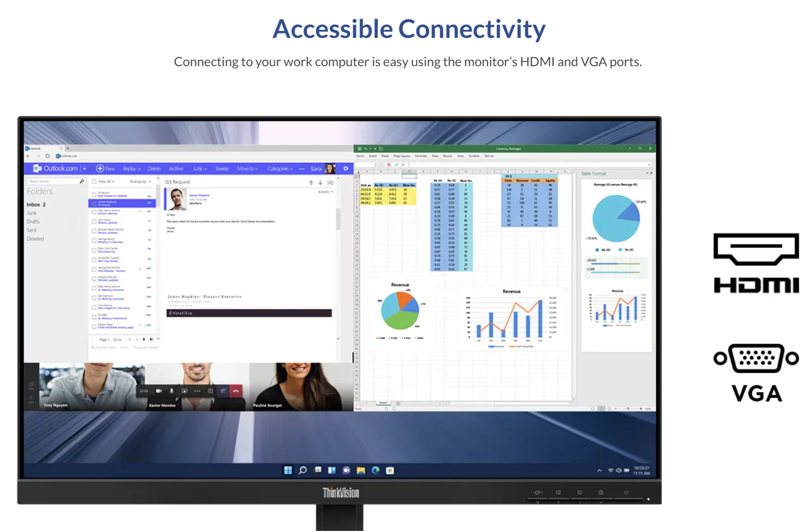Click the cancel X in Excel formula bar
The height and width of the screenshot is (532, 810).
coord(388,164)
